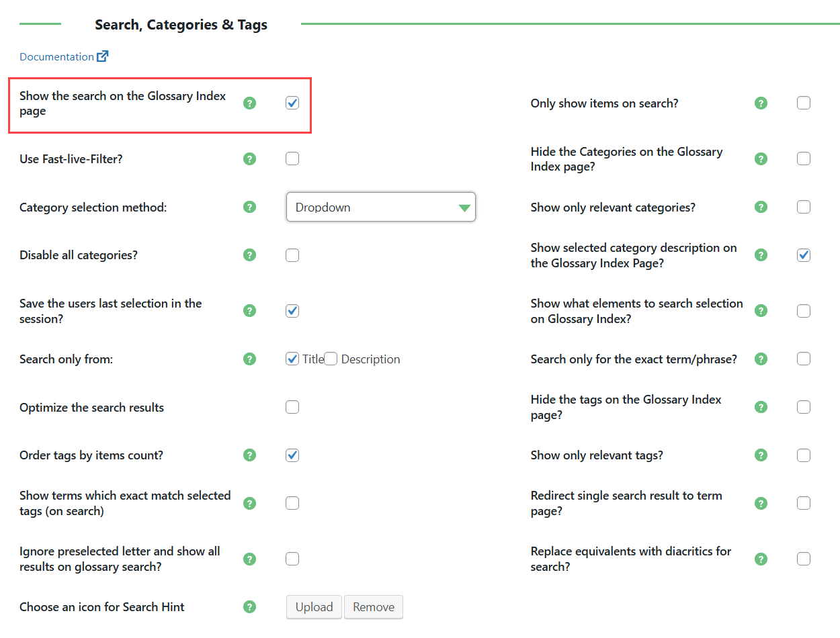840x638 pixels.
Task: Open help icon for Hide the Categories on Glossary Index
Action: click(761, 159)
